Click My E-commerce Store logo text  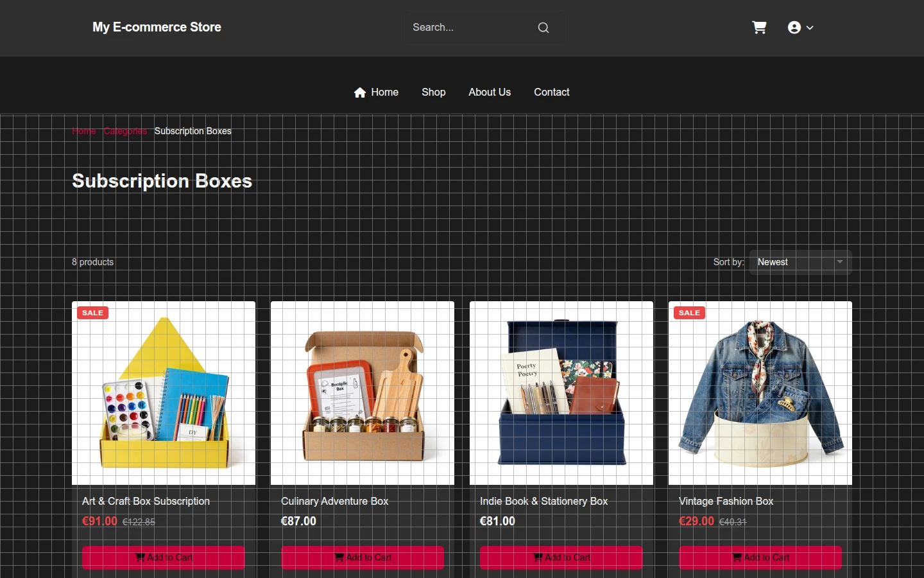157,27
